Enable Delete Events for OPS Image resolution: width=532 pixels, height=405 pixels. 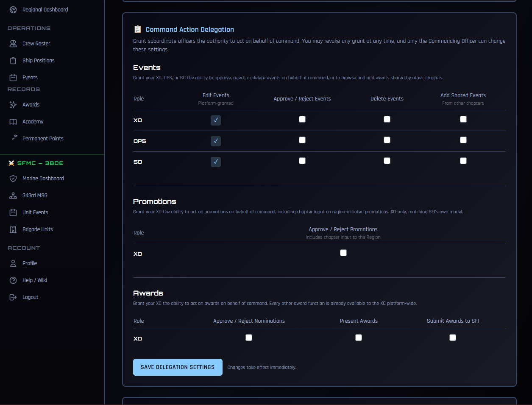tap(387, 140)
